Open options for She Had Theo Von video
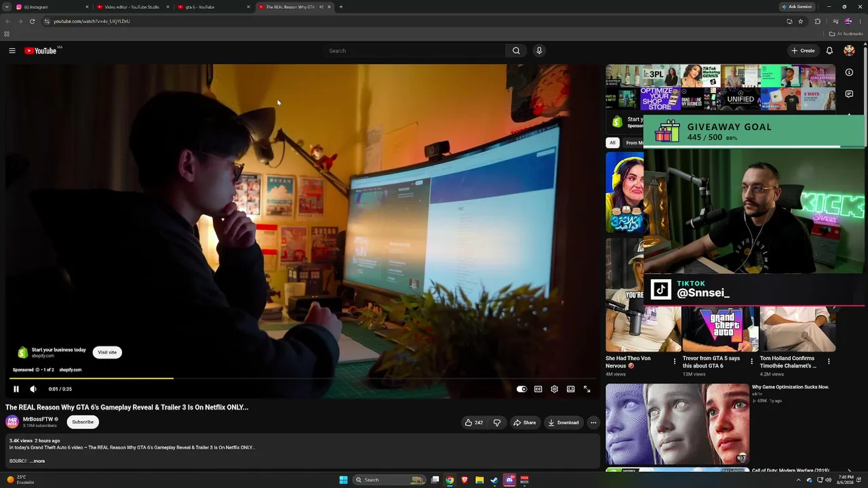The width and height of the screenshot is (868, 488). (x=675, y=361)
